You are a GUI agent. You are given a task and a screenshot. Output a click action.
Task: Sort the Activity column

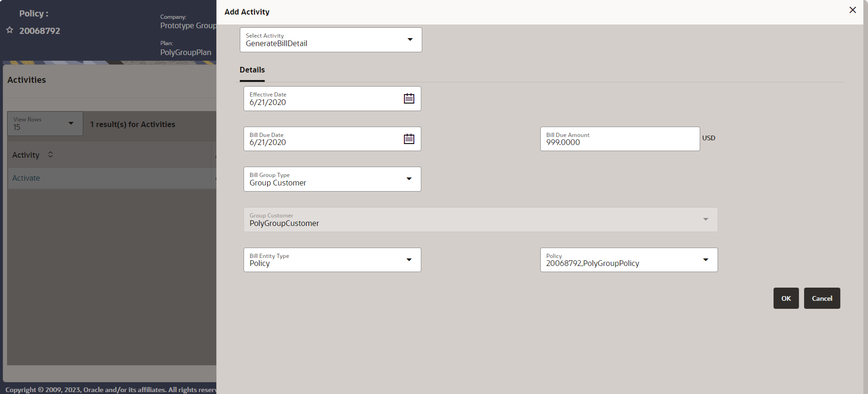click(x=50, y=154)
